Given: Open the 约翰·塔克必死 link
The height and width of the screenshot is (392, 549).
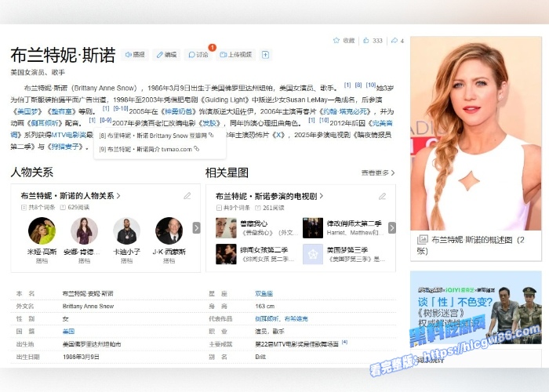Looking at the screenshot, I should pyautogui.click(x=346, y=111).
